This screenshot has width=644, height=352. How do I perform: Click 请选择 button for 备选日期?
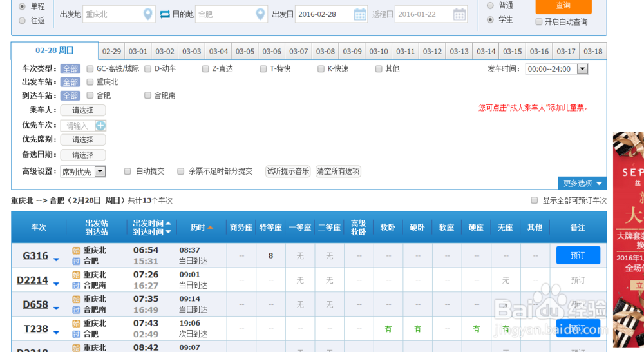click(83, 155)
